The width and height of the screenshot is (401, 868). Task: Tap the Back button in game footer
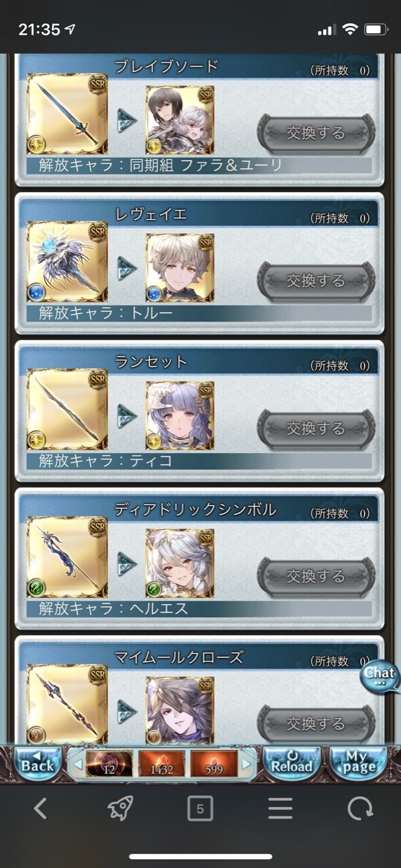[37, 764]
